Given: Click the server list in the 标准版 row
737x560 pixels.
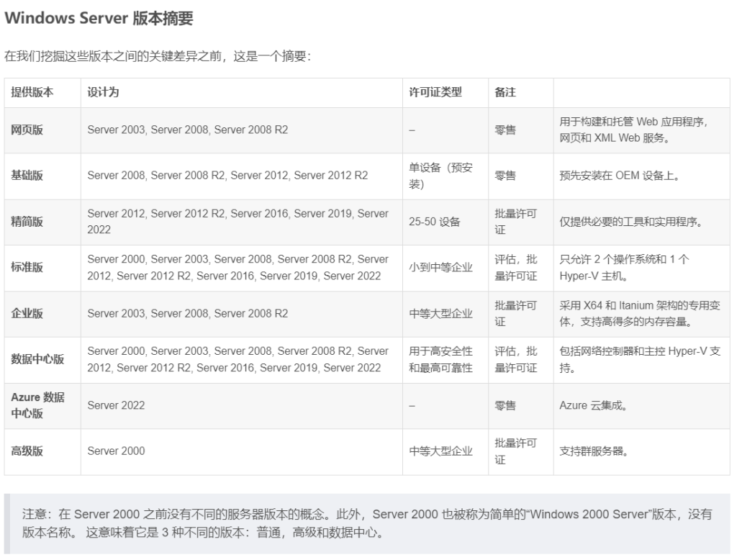Looking at the screenshot, I should pos(238,267).
